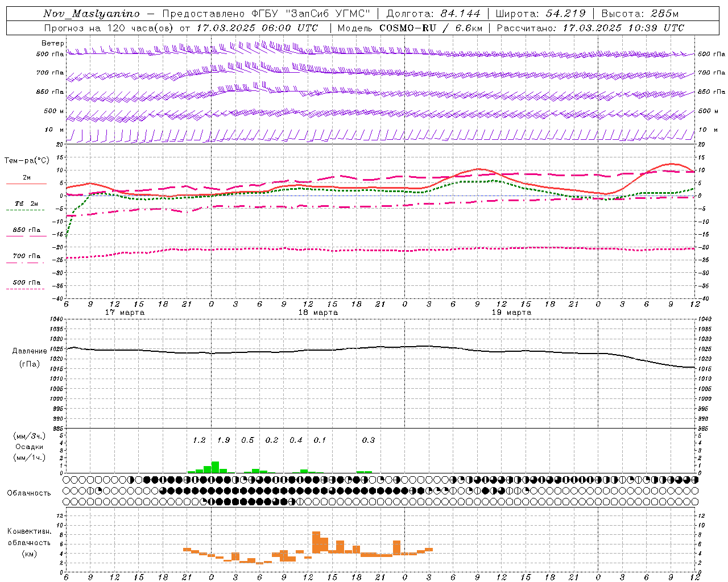Select the Td 2м dew point legend entry
Image resolution: width=728 pixels, height=582 pixels.
26,203
